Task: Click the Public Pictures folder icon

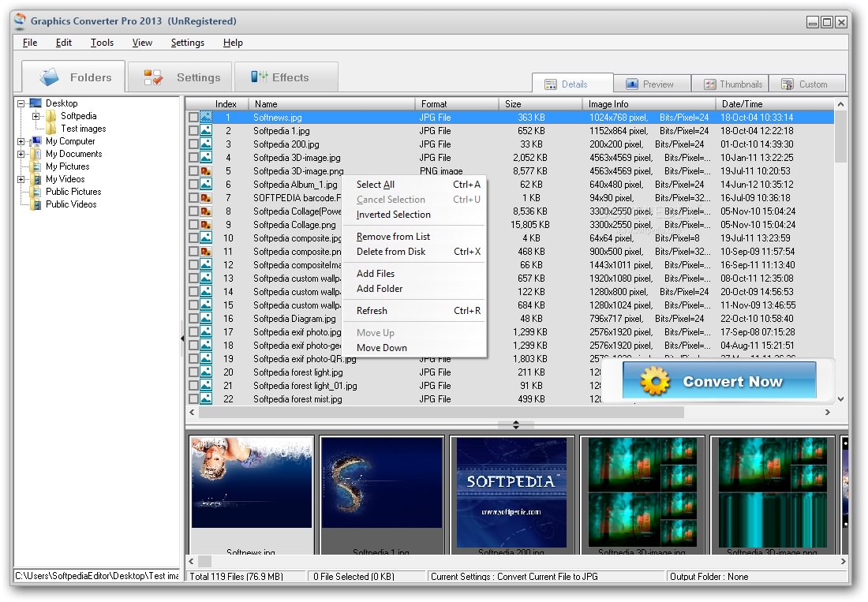Action: tap(36, 192)
